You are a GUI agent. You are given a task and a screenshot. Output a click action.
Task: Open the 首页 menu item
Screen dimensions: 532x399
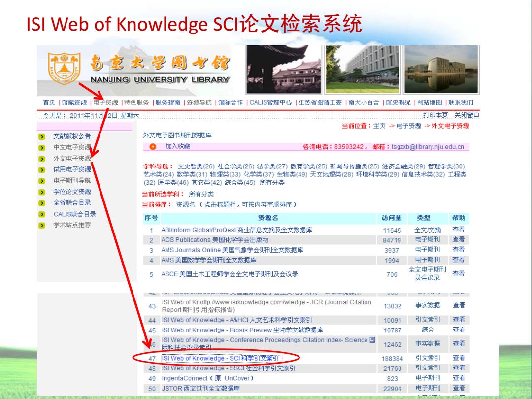click(x=49, y=102)
